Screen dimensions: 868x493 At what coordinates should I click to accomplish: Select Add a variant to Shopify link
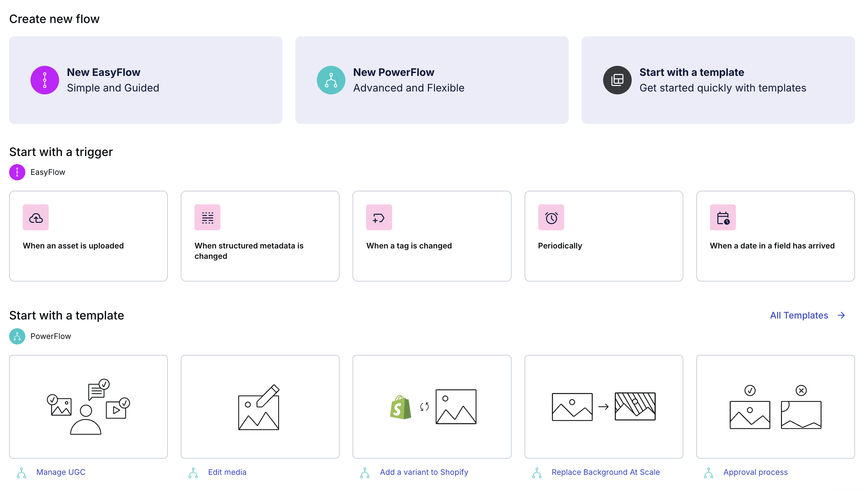[424, 472]
